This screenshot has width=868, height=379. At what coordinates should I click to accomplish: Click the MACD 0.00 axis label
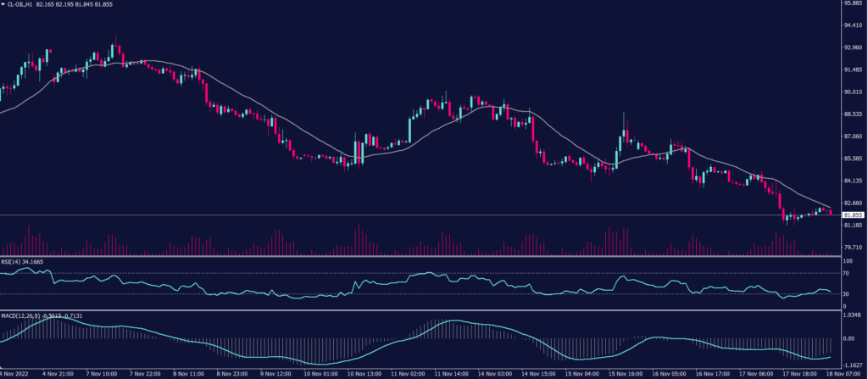coord(849,338)
